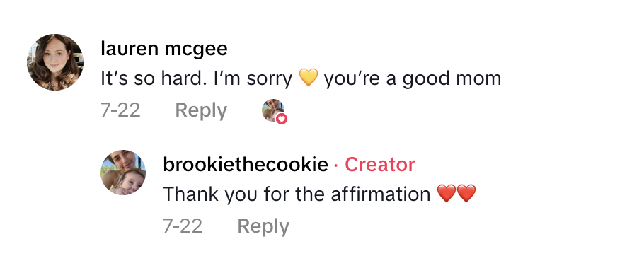
Task: Click the yellow heart emoji
Action: [x=308, y=78]
